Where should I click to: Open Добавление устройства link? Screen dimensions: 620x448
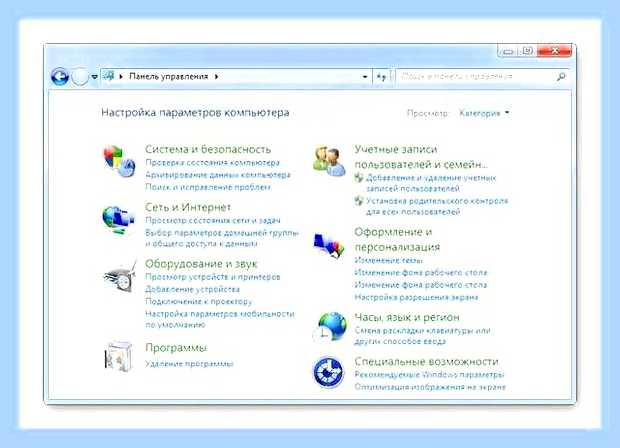pos(192,289)
